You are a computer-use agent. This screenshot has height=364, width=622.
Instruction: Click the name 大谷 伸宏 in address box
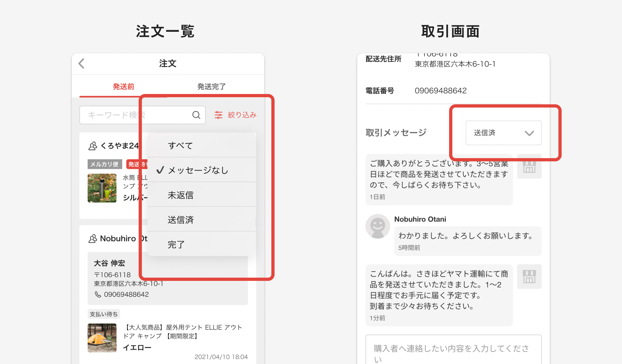pyautogui.click(x=109, y=263)
